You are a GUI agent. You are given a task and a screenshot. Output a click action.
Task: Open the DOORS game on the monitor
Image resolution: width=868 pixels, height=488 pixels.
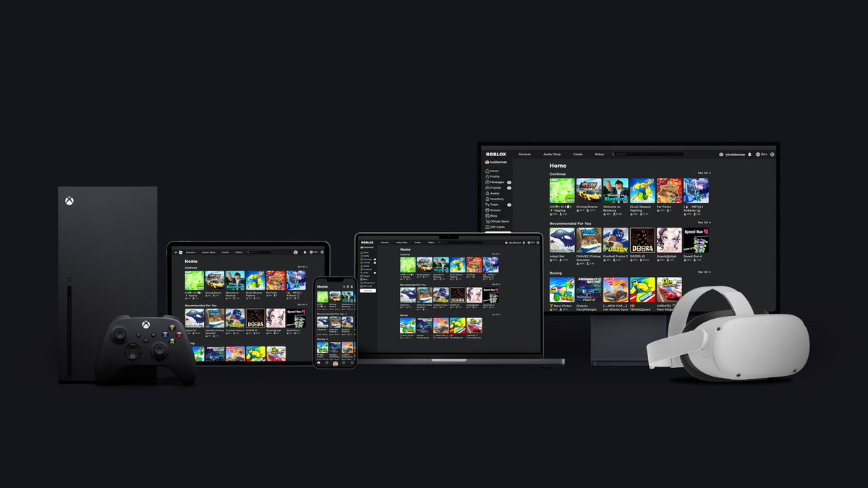point(642,240)
